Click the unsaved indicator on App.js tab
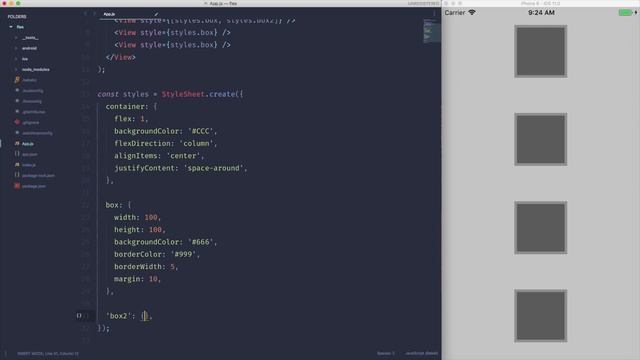The width and height of the screenshot is (640, 360). (156, 14)
